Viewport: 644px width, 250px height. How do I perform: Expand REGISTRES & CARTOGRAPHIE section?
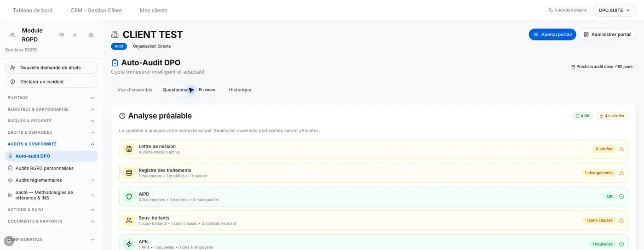51,109
